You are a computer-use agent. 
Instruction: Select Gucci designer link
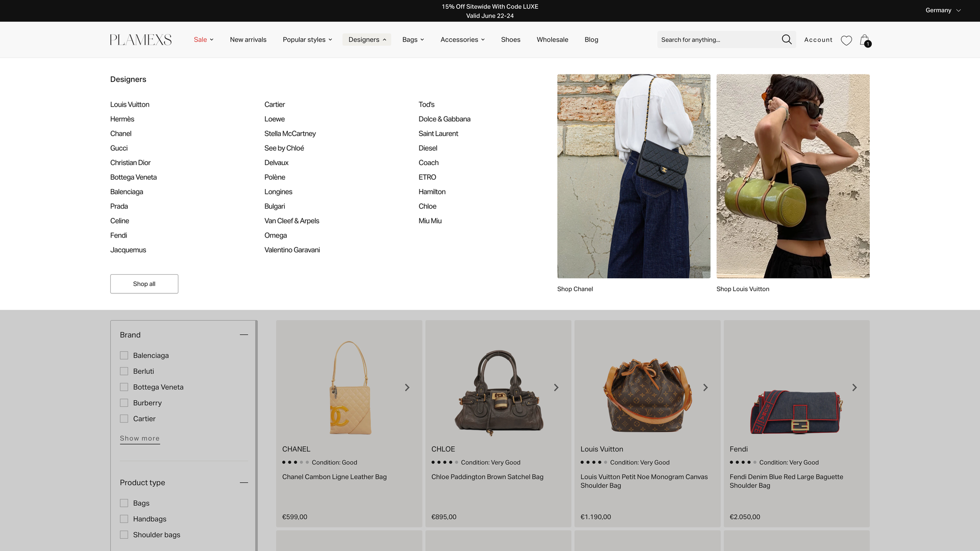coord(119,148)
